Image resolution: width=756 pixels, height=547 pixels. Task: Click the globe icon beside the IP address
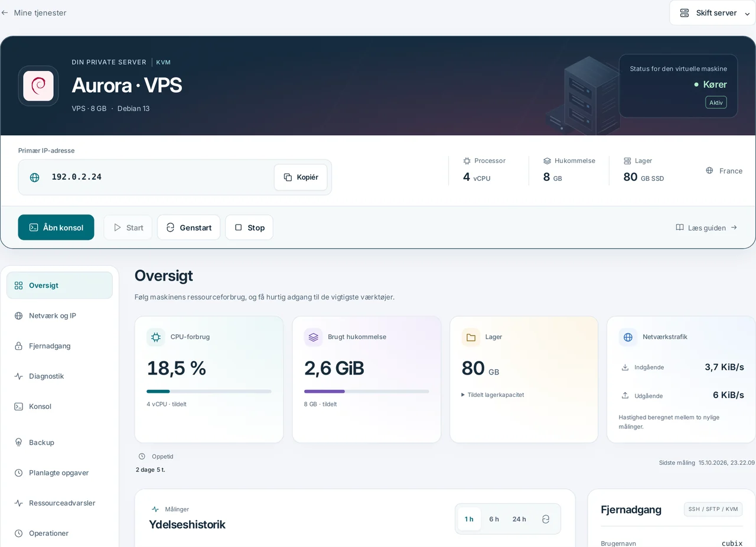click(35, 177)
